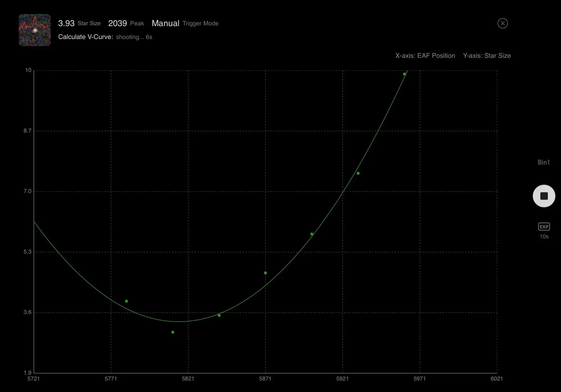Open the EXP exposure setting icon

(544, 226)
